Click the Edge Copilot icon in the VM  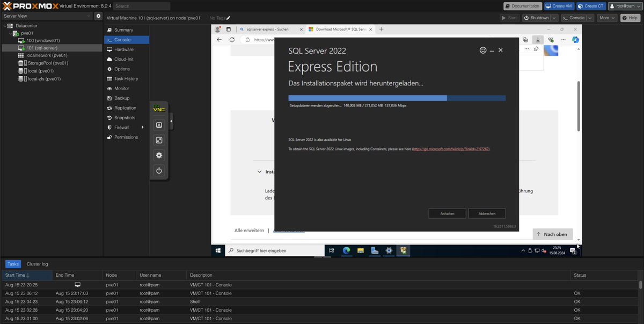575,40
